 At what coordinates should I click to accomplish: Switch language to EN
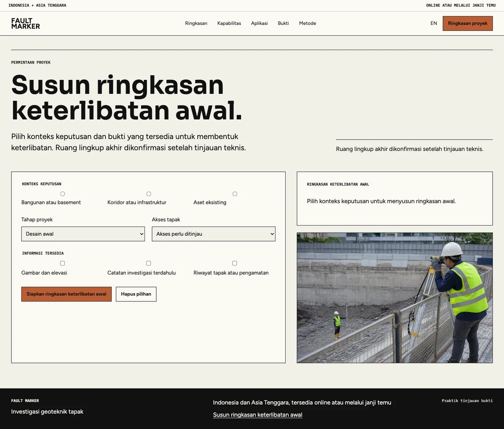(434, 24)
